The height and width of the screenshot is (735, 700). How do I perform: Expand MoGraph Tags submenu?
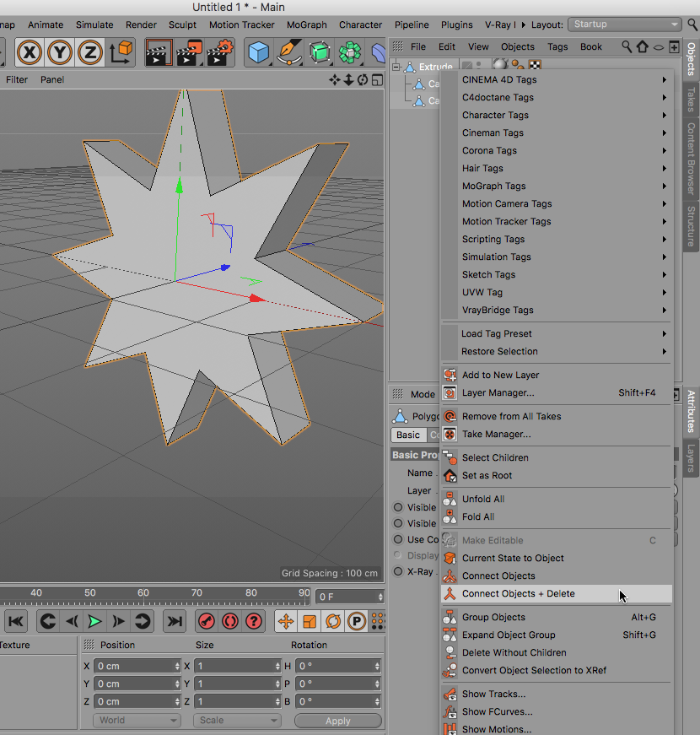tap(557, 186)
